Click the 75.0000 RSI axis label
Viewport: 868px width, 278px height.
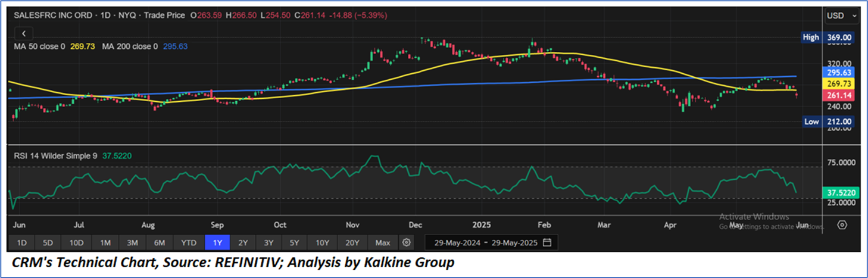pyautogui.click(x=841, y=163)
